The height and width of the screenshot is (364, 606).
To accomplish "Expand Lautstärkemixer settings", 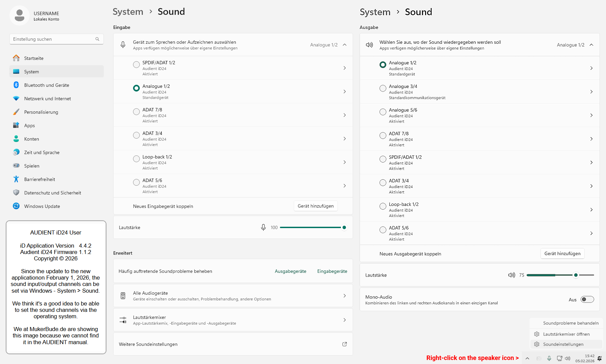I will pos(344,320).
